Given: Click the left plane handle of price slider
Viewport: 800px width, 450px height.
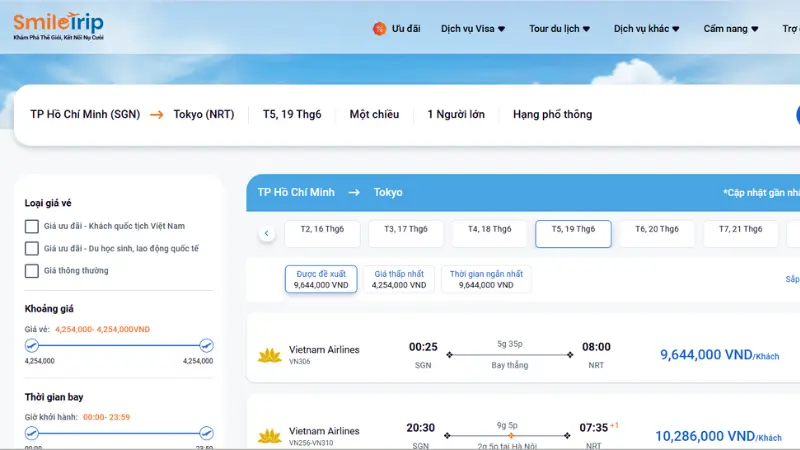Looking at the screenshot, I should (31, 345).
